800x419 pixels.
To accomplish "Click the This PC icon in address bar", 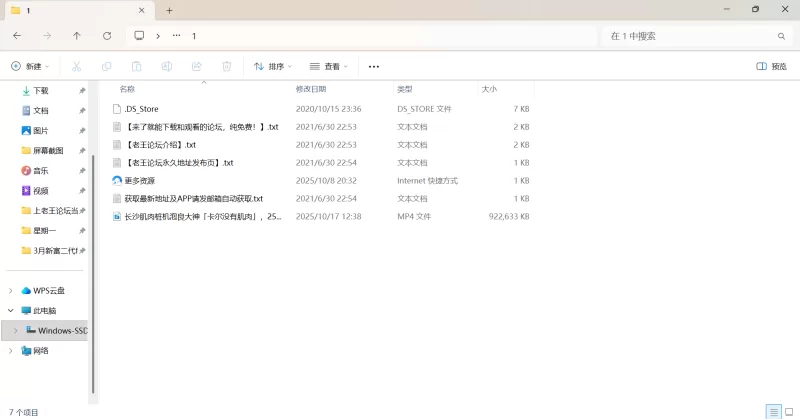I will [139, 36].
